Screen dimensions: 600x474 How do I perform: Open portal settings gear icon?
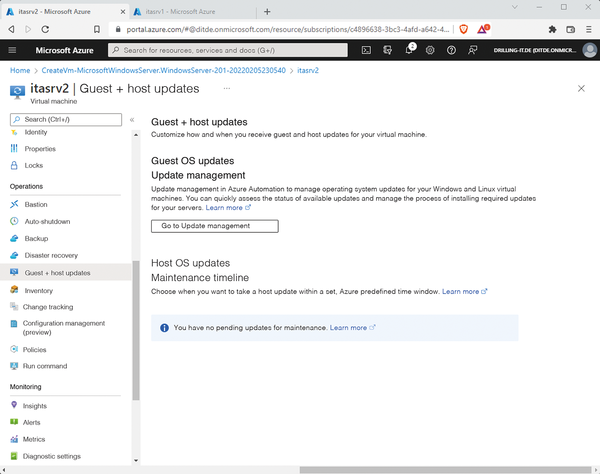(x=430, y=50)
